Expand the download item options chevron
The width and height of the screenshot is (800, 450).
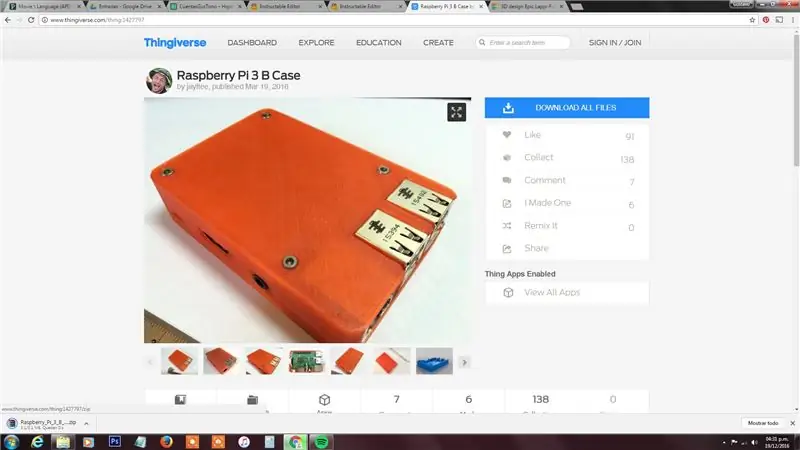pos(86,423)
